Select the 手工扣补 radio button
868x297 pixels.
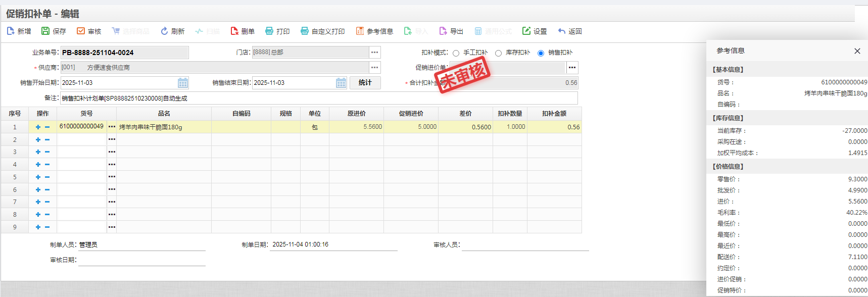coord(456,53)
